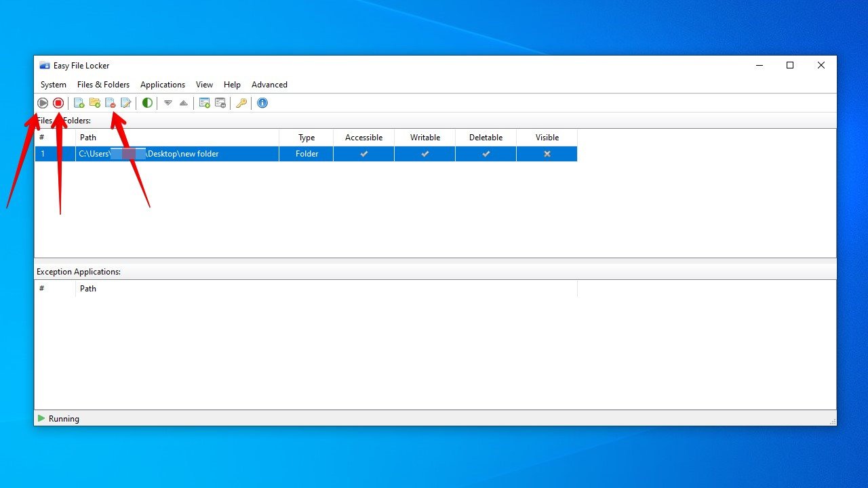The height and width of the screenshot is (488, 868).
Task: Click the Type column header
Action: (x=307, y=138)
